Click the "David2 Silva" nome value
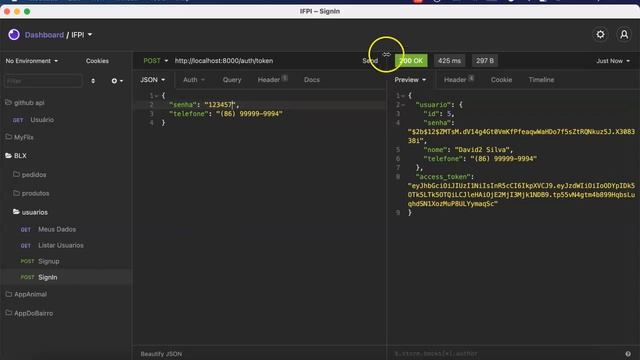 [483, 149]
